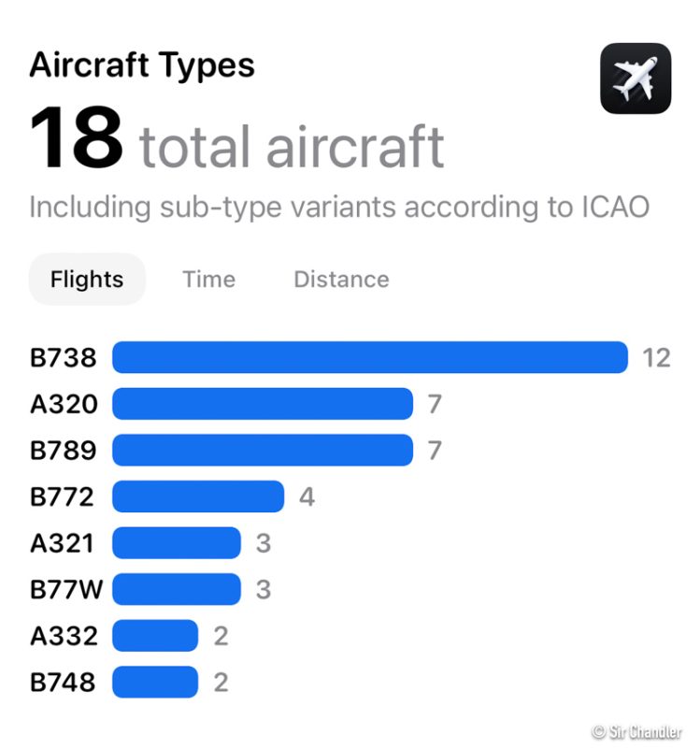Viewport: 700px width, 748px height.
Task: Click the Aircraft Types heading
Action: click(142, 65)
